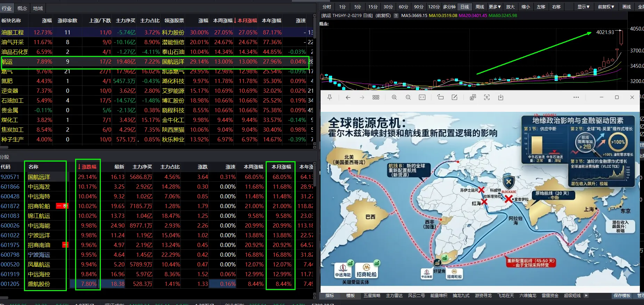
Task: Select stock 中远海发 in the stock list
Action: [39, 187]
